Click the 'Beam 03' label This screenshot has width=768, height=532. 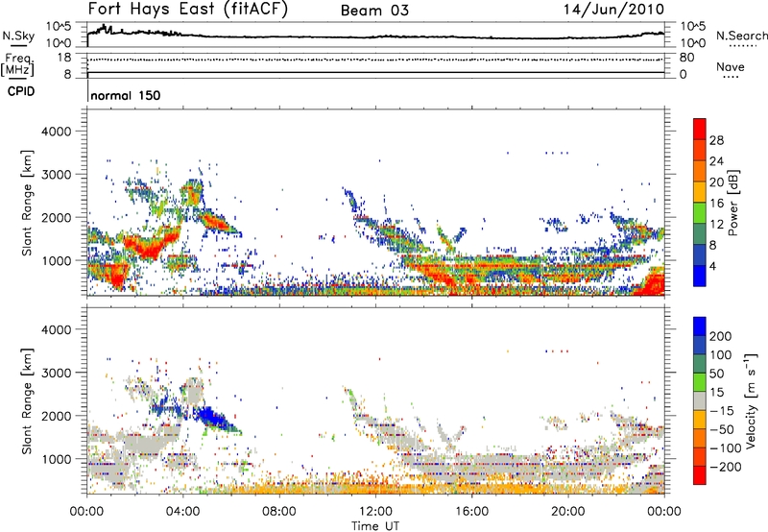374,11
